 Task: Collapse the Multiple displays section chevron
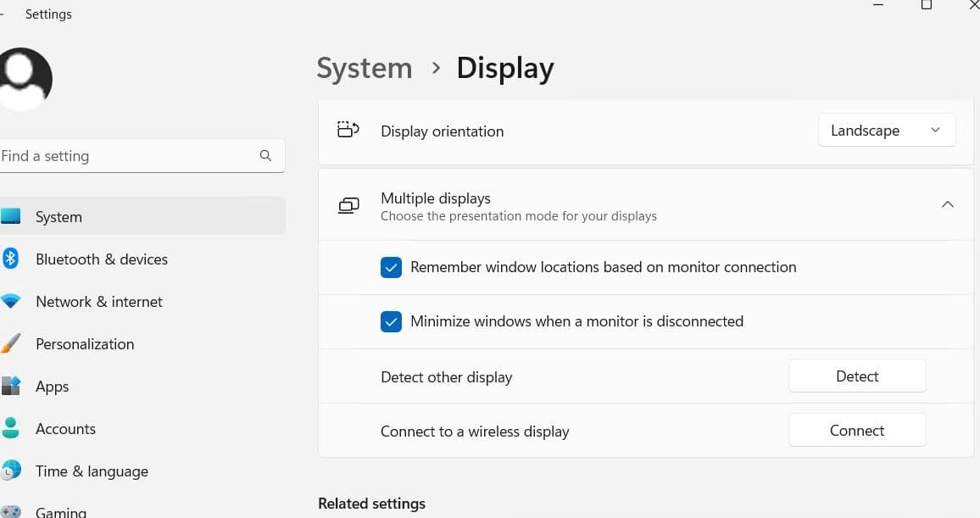(x=948, y=204)
